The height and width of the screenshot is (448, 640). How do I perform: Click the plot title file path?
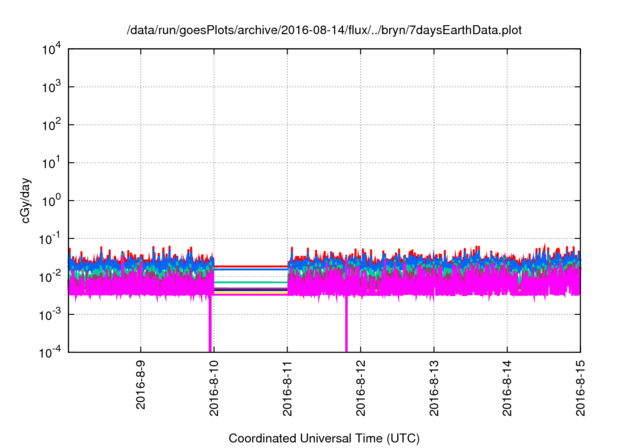[324, 30]
